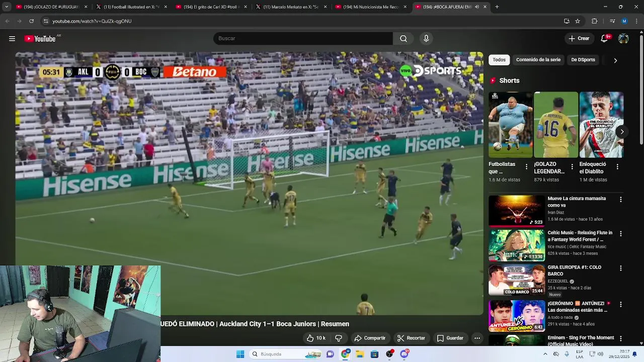Screen dimensions: 644x362
Task: Open the YouTube account avatar menu
Action: click(x=623, y=39)
